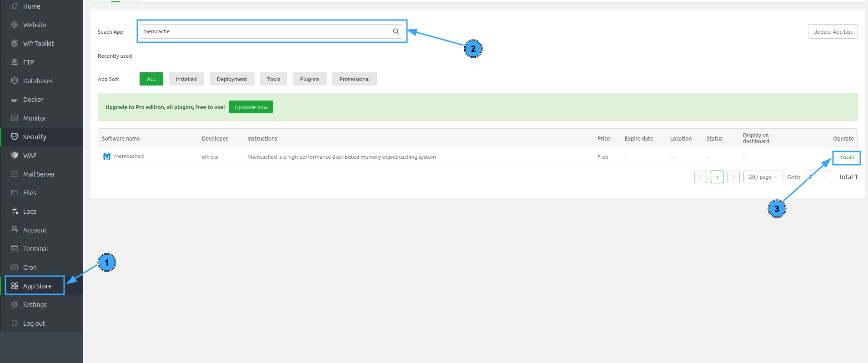Click the Settings gear icon
This screenshot has width=868, height=363.
coord(15,305)
